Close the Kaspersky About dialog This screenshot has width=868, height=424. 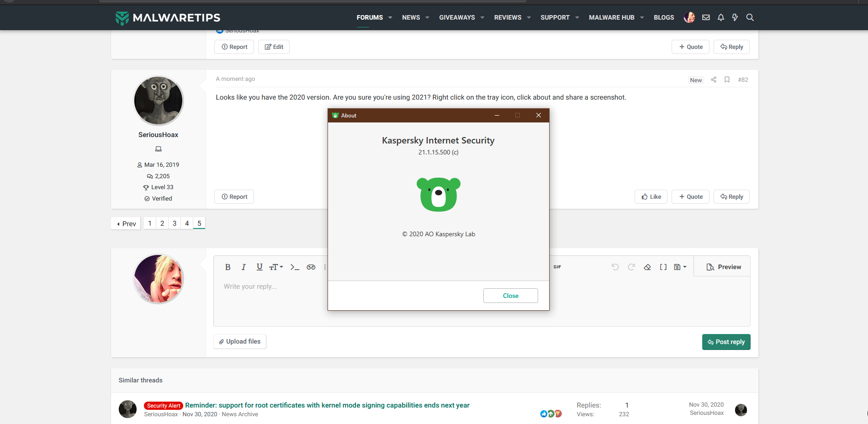510,296
